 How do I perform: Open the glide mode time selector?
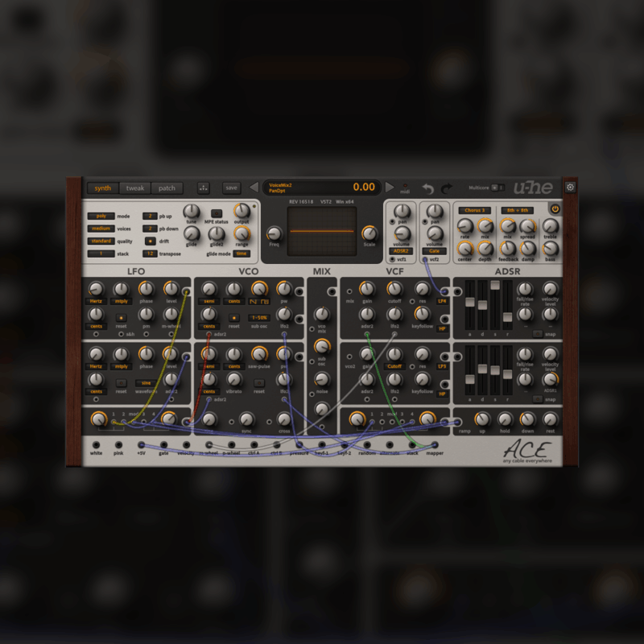(x=242, y=254)
